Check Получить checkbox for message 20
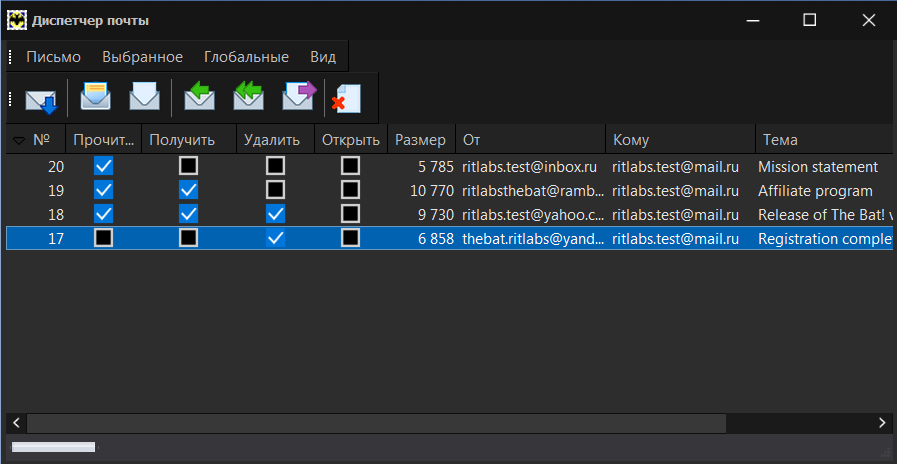 (x=188, y=166)
